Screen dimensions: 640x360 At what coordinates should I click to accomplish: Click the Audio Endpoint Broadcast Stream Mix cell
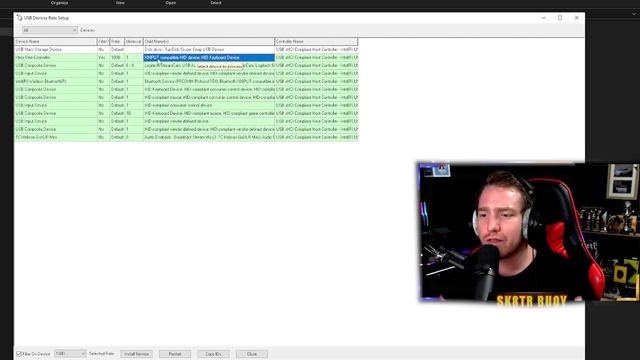pos(209,137)
